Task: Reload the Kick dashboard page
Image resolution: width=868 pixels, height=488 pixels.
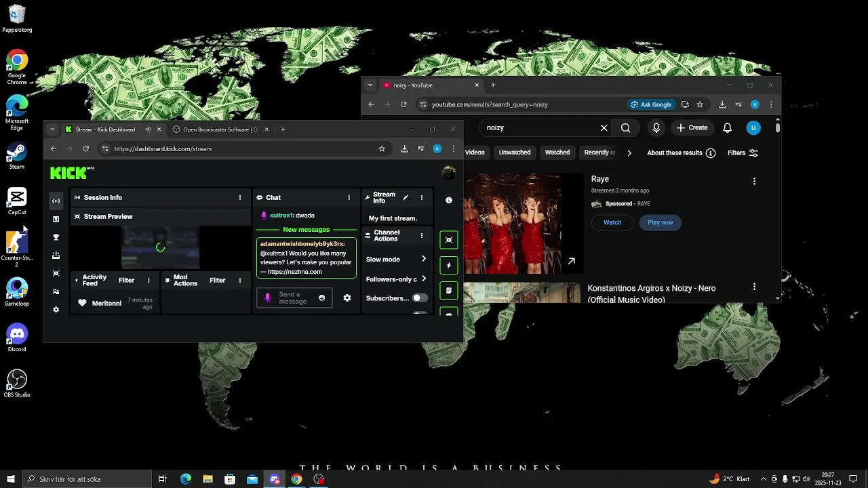Action: [x=85, y=148]
